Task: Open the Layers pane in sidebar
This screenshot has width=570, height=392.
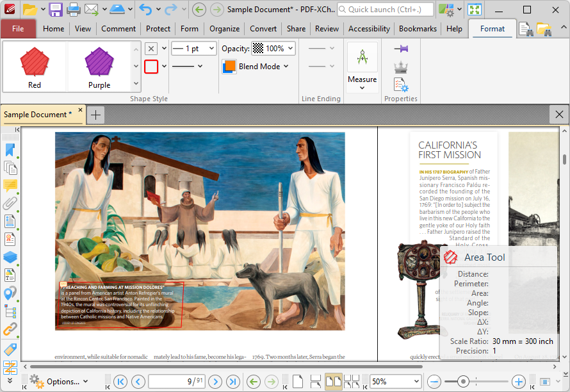Action: (x=10, y=257)
